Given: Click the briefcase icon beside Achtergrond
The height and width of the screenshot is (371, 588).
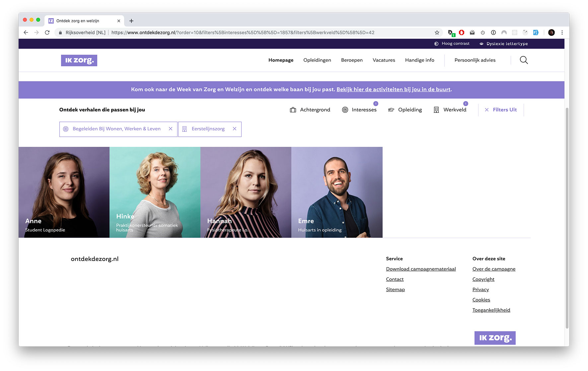Looking at the screenshot, I should pos(293,109).
